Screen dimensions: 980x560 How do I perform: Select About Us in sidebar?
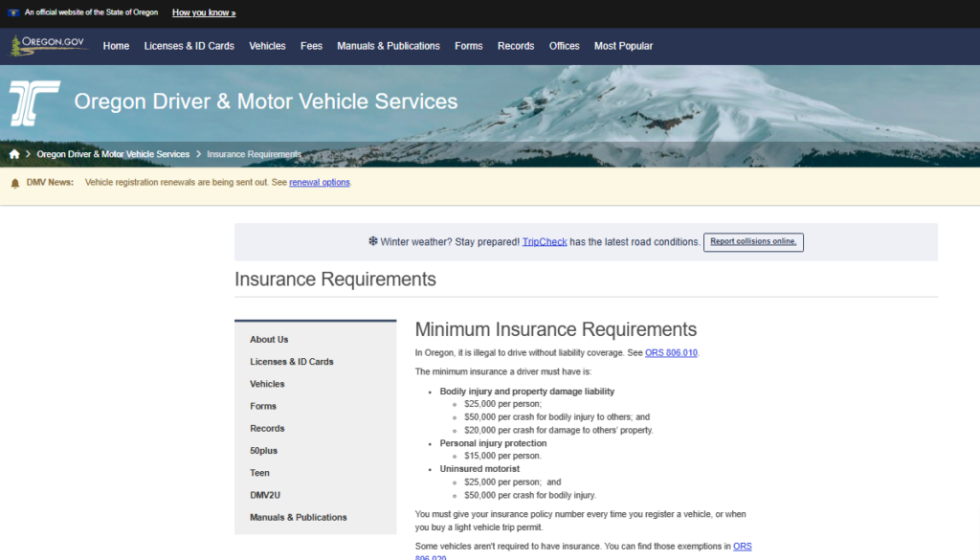[269, 340]
